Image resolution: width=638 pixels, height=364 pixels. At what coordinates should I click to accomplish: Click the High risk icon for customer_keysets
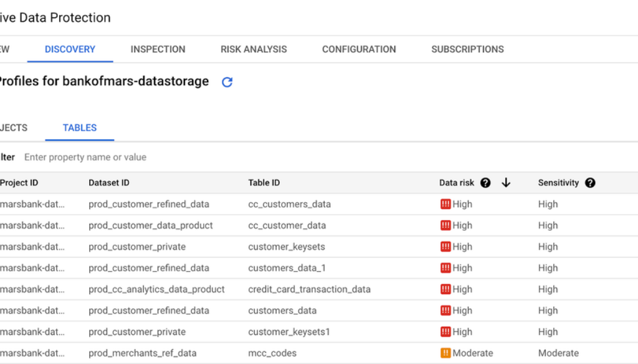[445, 246]
